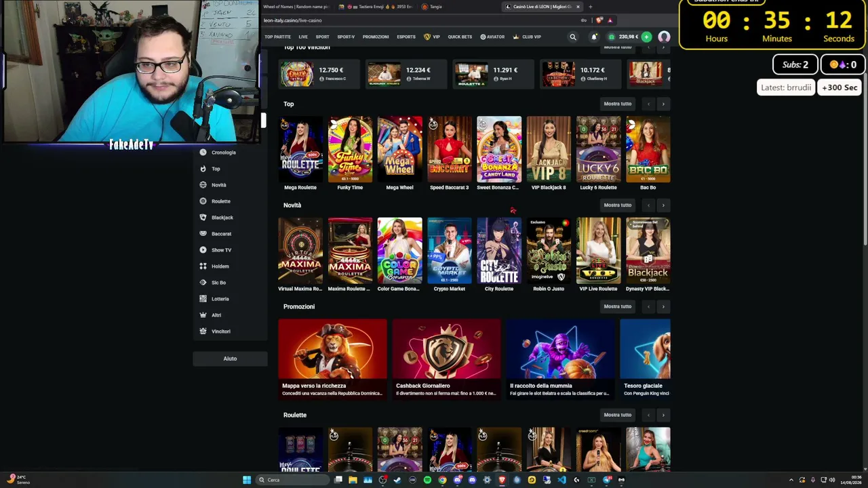Open Visual Studio Code from the taskbar
The image size is (868, 488).
point(561,480)
